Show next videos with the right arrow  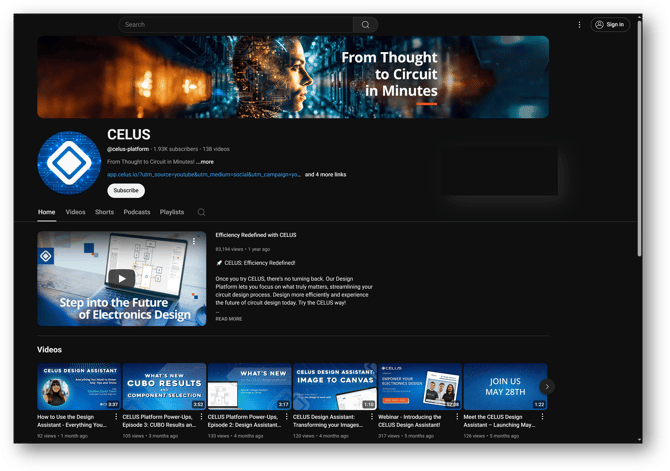pos(547,386)
